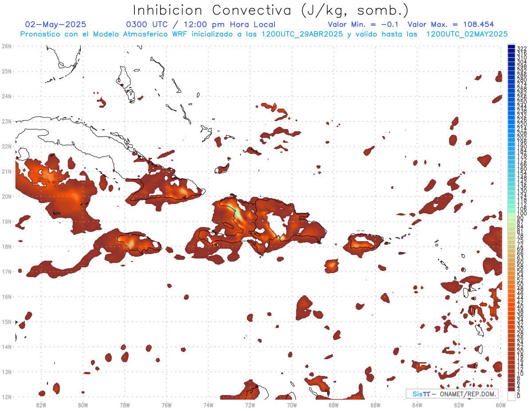Click the title 'Inhibicion Convectiva (J/kg, somb.)'

tap(271, 10)
